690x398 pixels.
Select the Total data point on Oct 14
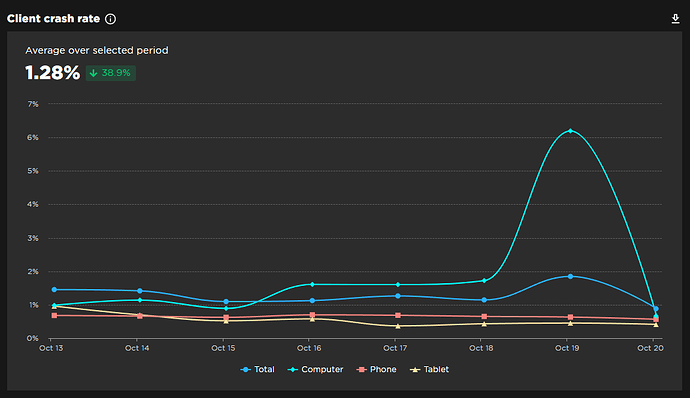pos(139,291)
